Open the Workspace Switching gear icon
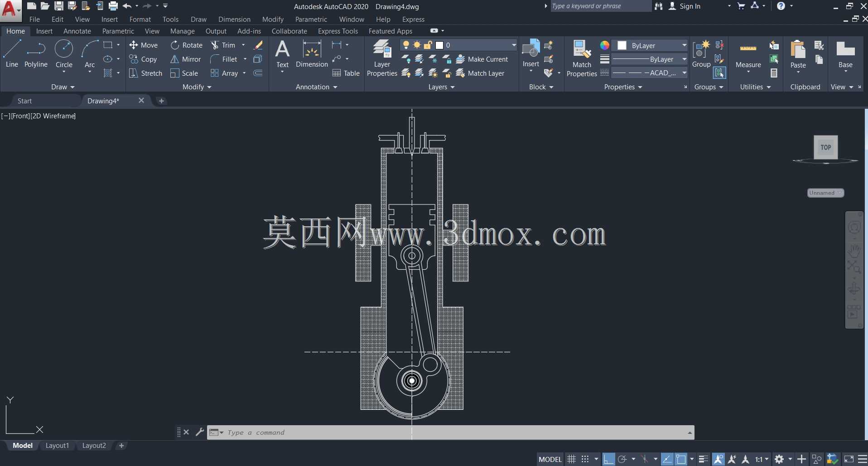 pyautogui.click(x=779, y=459)
